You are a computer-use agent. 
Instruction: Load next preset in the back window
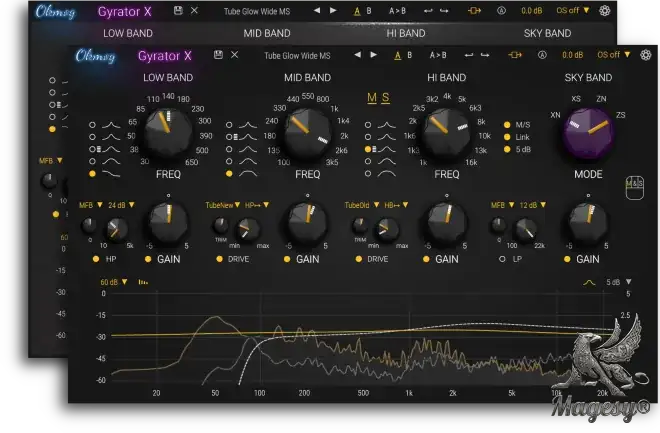(333, 11)
